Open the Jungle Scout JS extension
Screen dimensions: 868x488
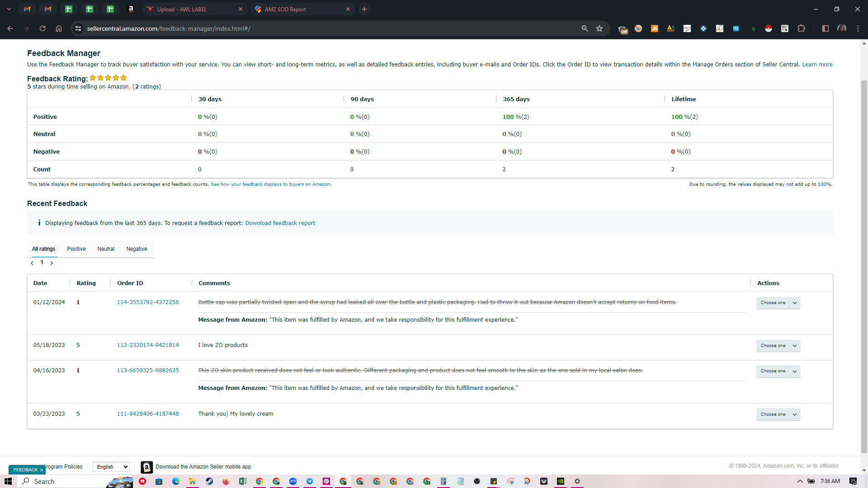(655, 28)
